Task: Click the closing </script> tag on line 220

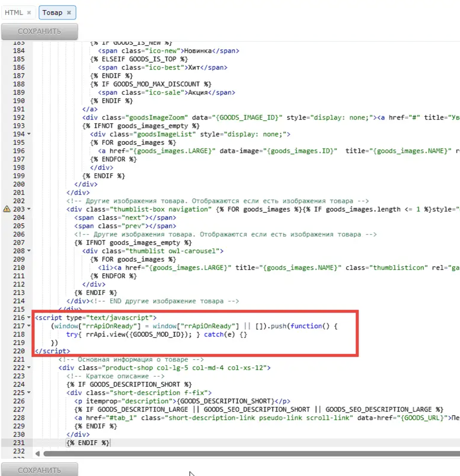Action: click(53, 351)
